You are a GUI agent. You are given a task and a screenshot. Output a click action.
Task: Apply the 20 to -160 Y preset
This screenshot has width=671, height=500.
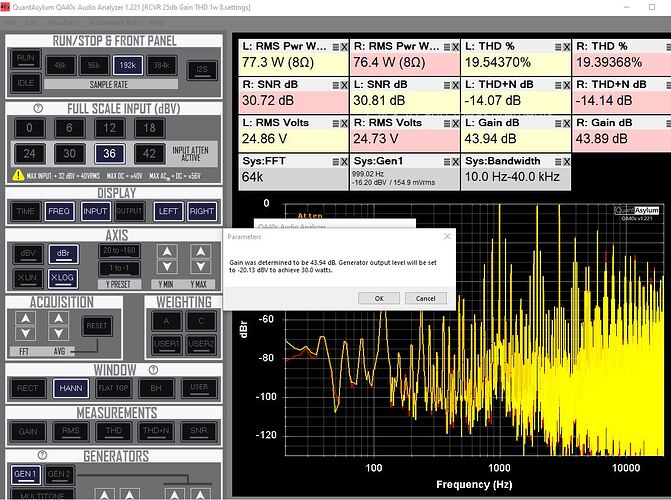tap(119, 251)
